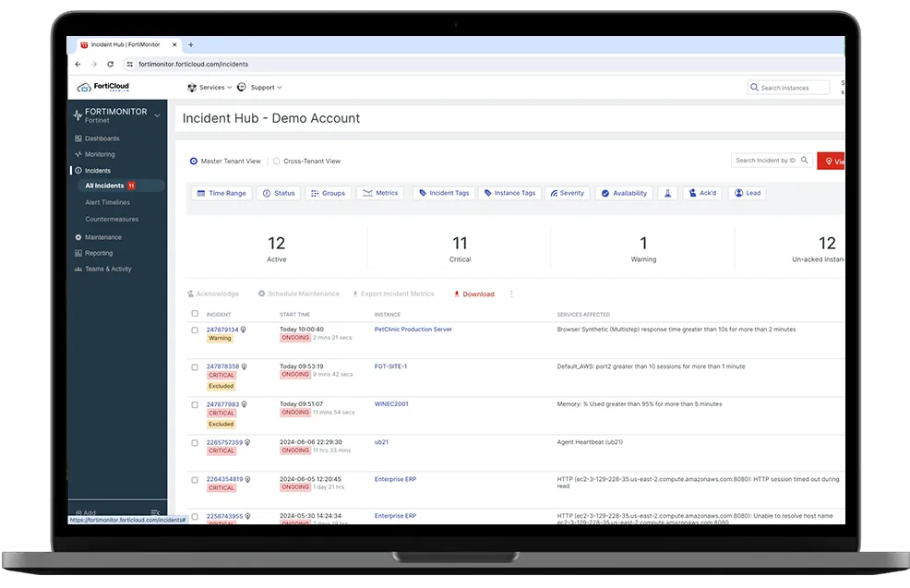Open the Status filter
Viewport: 910px width, 588px height.
click(279, 193)
